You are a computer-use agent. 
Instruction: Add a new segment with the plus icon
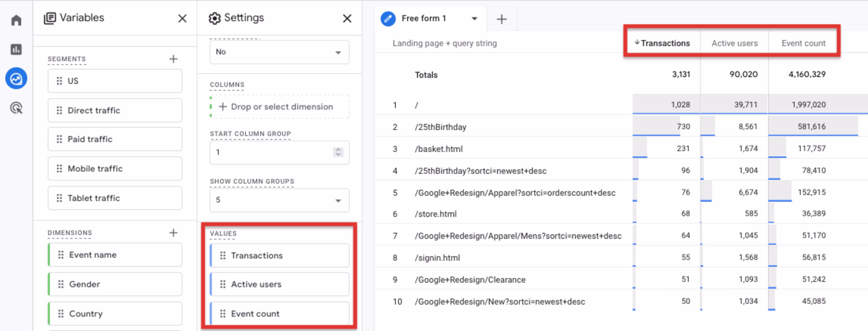coord(173,58)
